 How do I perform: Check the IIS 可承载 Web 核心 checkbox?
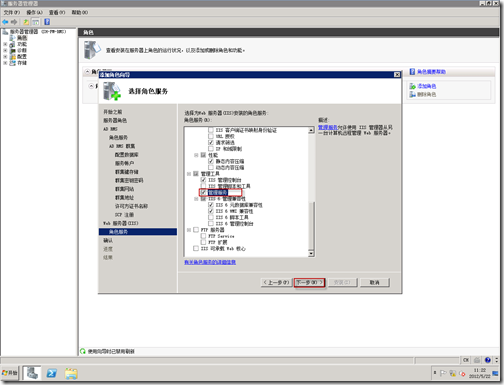[196, 248]
